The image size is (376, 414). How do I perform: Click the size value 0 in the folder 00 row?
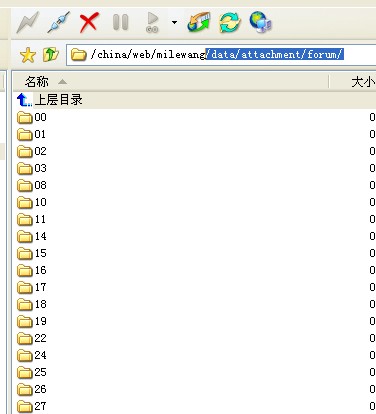pos(372,117)
